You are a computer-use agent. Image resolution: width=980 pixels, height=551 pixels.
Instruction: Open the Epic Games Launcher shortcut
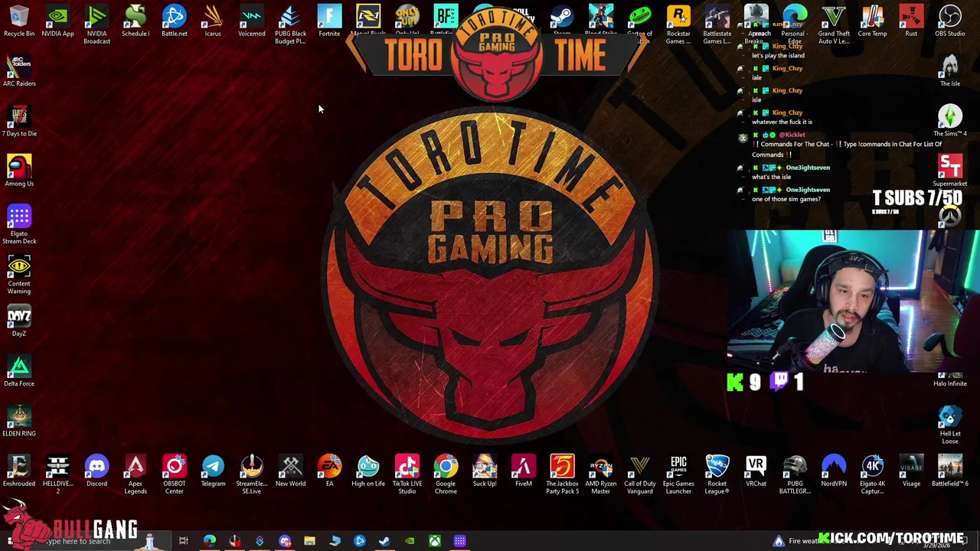[x=678, y=474]
